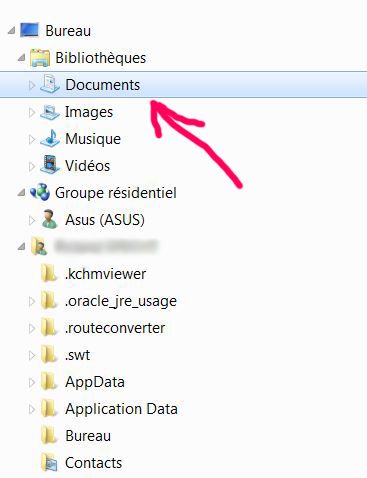Click the Application Data folder icon

click(49, 408)
